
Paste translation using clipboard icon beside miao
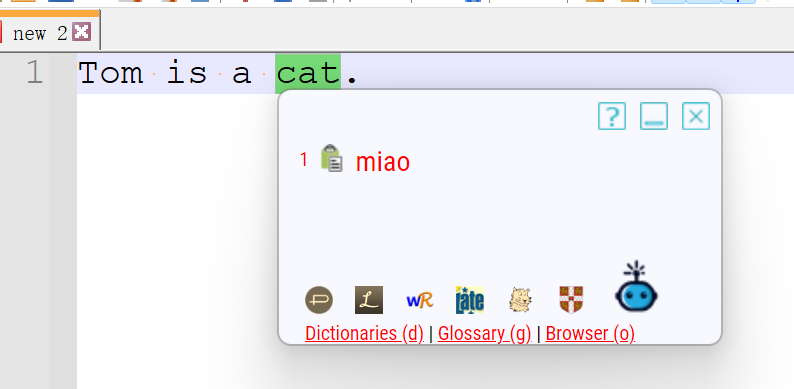(x=332, y=159)
